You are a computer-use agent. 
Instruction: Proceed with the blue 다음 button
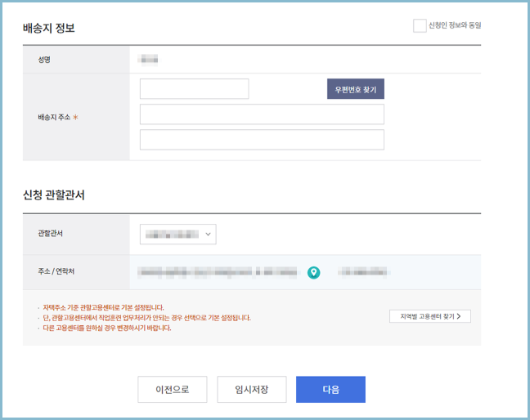(x=330, y=390)
